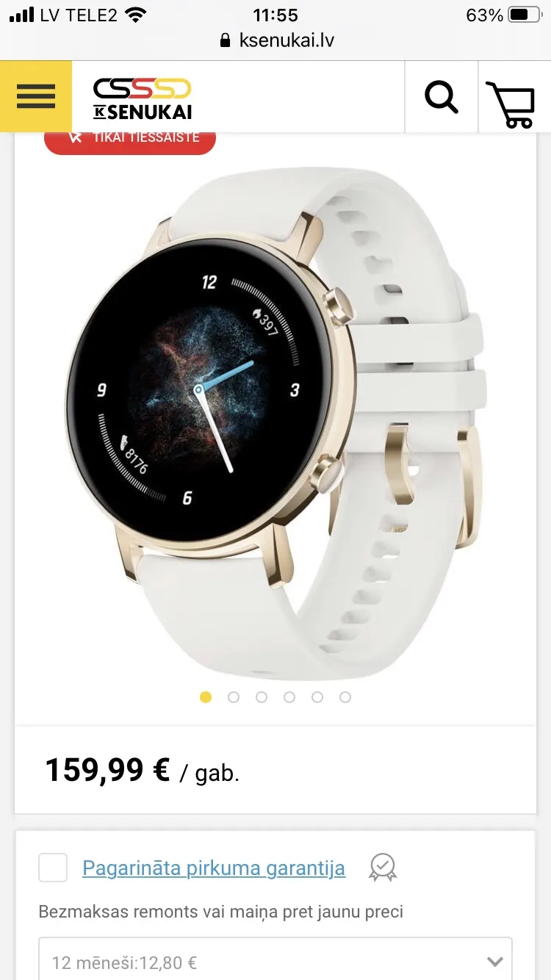Open the white smartwatch product image
Image resolution: width=551 pixels, height=980 pixels.
tap(275, 422)
